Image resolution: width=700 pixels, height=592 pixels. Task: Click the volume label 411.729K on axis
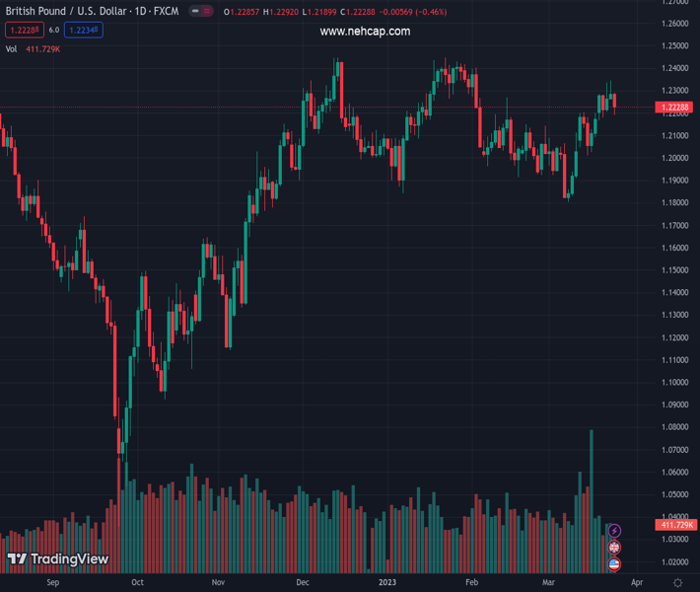coord(675,526)
